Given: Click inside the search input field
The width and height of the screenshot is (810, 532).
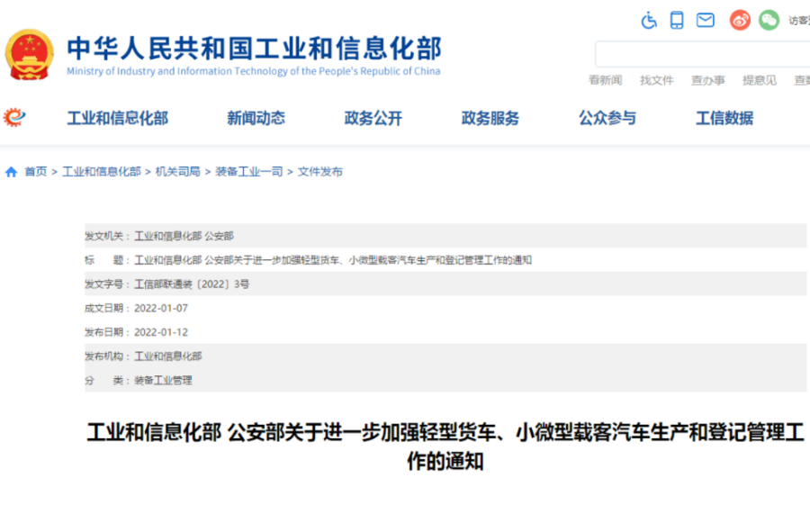Looking at the screenshot, I should [703, 54].
